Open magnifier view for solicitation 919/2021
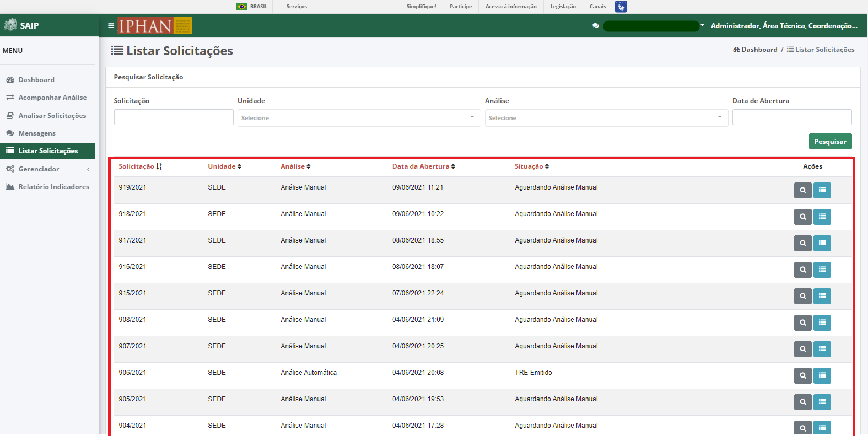 pyautogui.click(x=803, y=190)
